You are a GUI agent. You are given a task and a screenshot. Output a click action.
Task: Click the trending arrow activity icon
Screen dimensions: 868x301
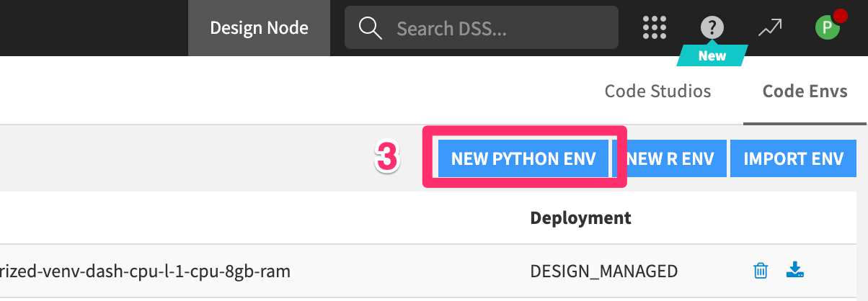[770, 28]
